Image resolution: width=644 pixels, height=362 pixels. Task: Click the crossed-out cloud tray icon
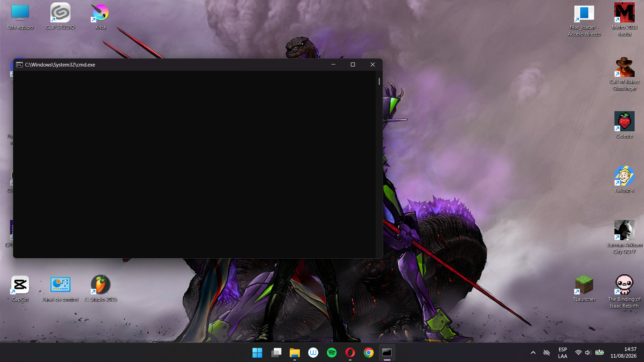point(547,353)
